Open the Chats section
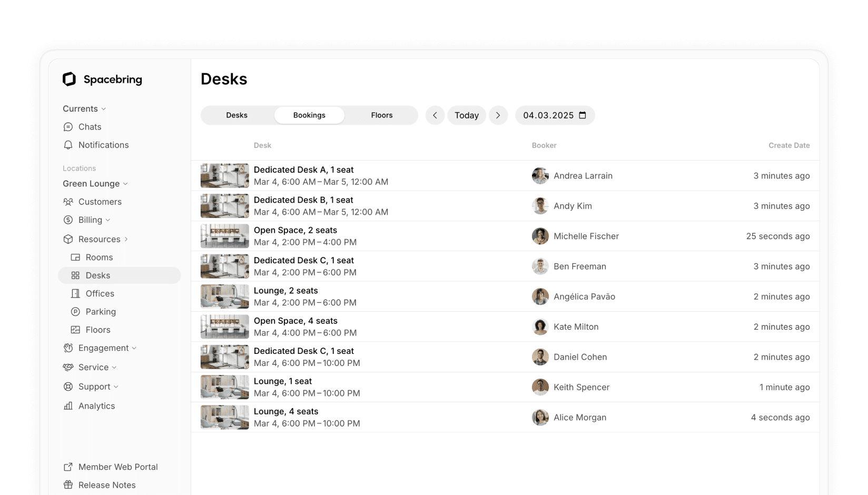 click(90, 126)
